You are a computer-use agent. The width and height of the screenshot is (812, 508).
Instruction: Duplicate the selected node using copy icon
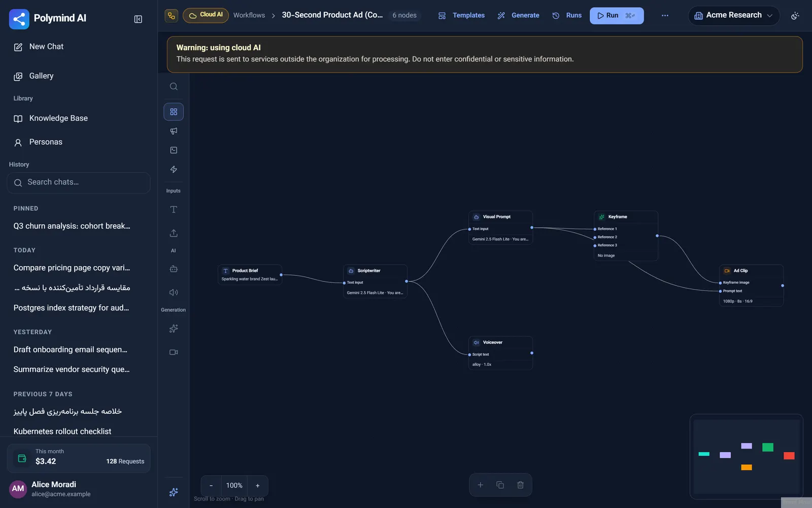[500, 485]
